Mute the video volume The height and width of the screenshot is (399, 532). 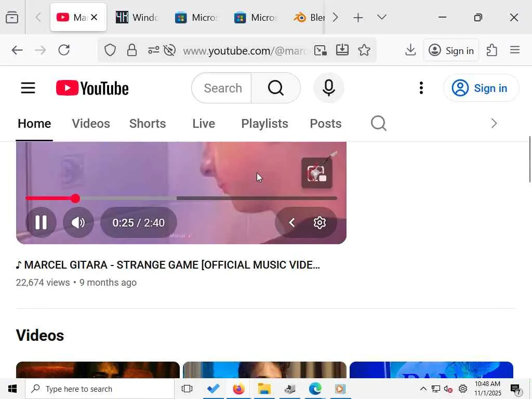tap(78, 222)
